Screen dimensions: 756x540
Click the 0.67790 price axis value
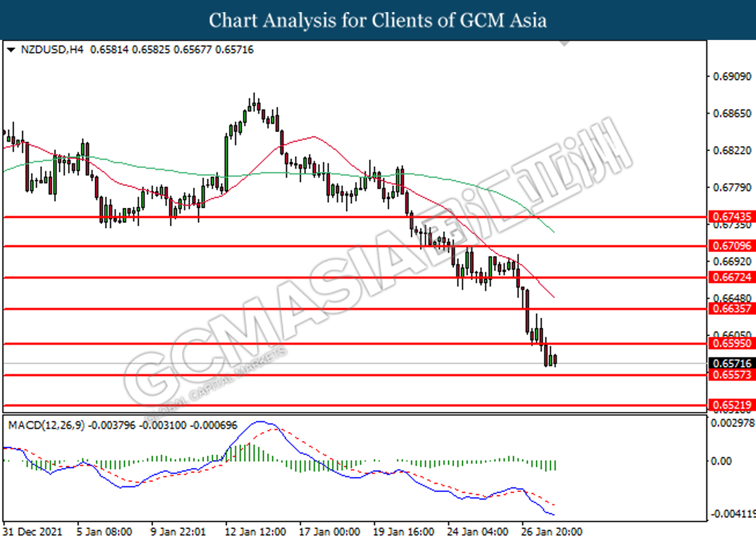[x=732, y=188]
